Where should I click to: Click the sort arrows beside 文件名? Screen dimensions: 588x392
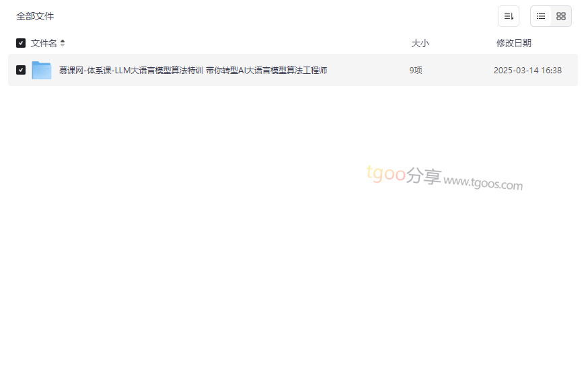[63, 43]
